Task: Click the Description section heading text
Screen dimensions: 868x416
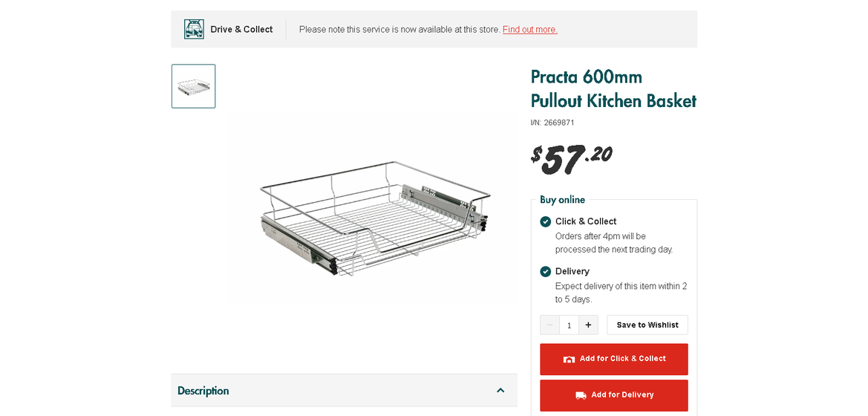Action: 203,391
